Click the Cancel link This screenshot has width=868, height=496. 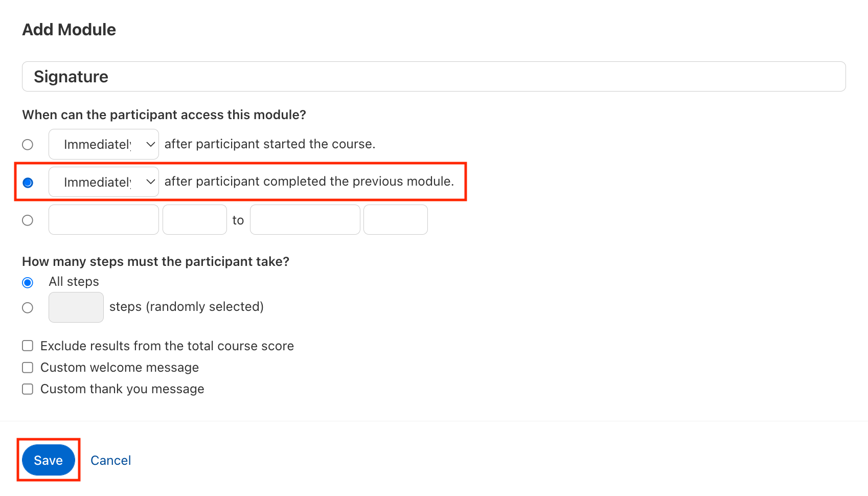pos(110,460)
